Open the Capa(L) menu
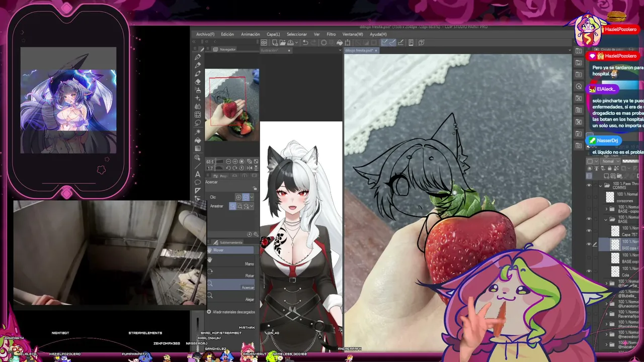This screenshot has height=362, width=644. [273, 34]
